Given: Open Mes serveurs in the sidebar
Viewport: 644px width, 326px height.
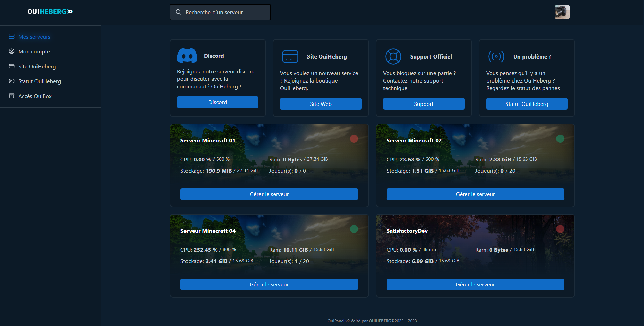Looking at the screenshot, I should pyautogui.click(x=34, y=37).
